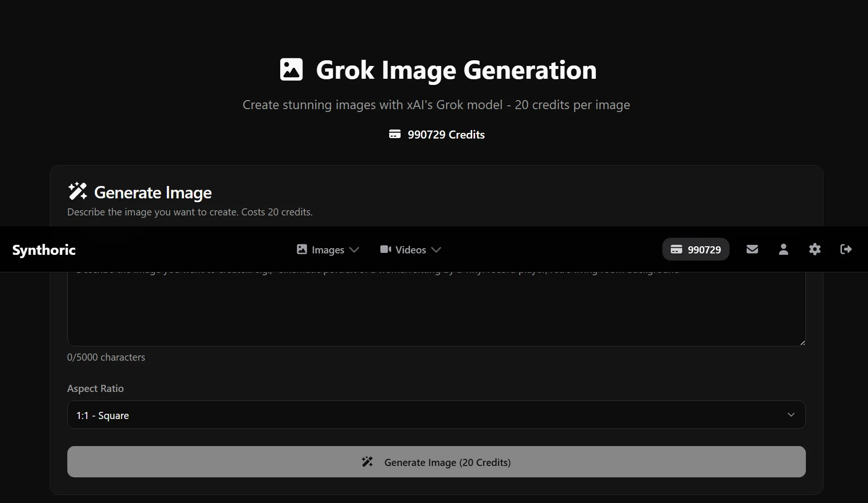This screenshot has height=503, width=868.
Task: Click inside the image description text area
Action: click(436, 308)
